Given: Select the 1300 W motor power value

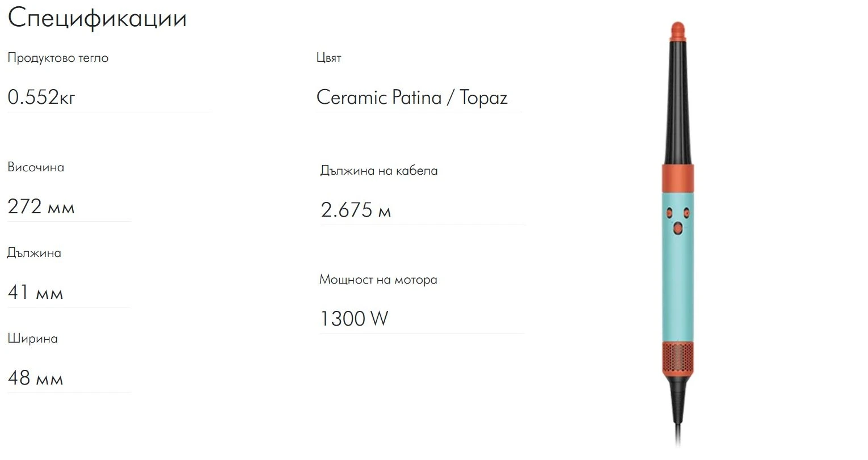Looking at the screenshot, I should click(x=354, y=318).
